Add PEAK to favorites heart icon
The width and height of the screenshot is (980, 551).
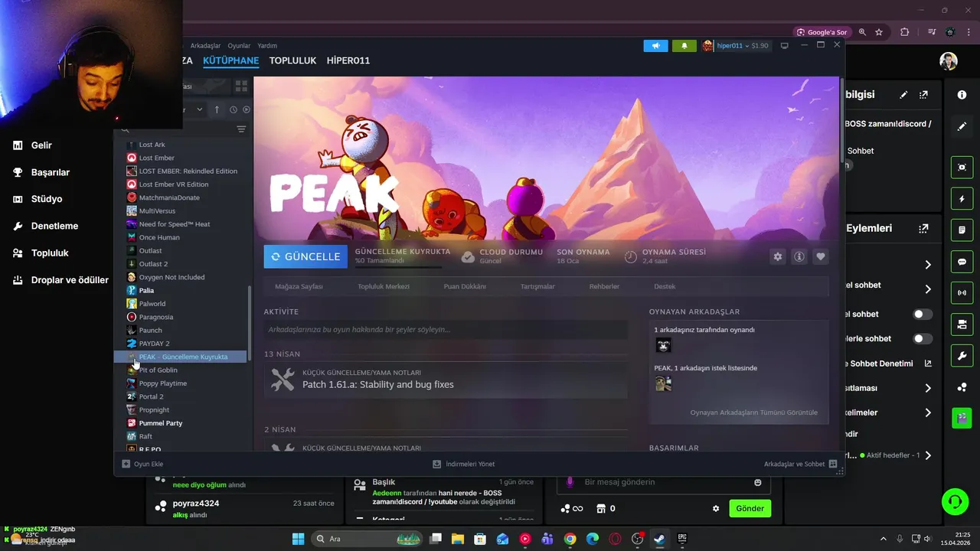tap(821, 256)
